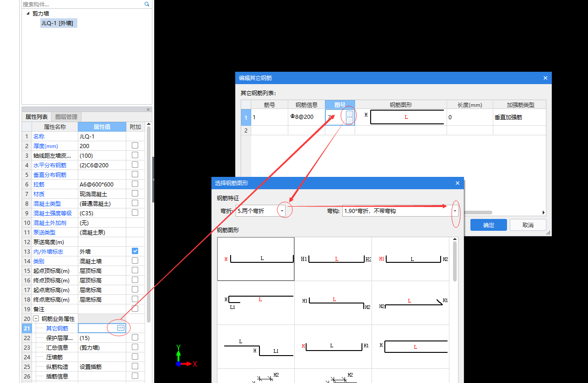The width and height of the screenshot is (588, 383).
Task: Click the 垂直加强筋 cell
Action: [x=519, y=117]
